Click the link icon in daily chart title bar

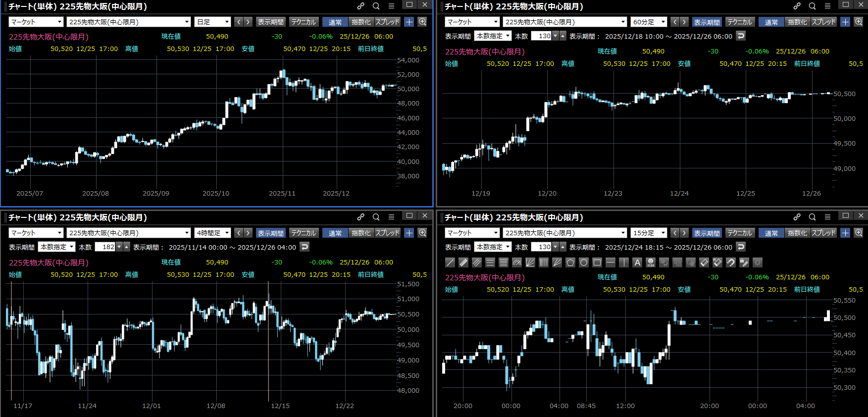[361, 6]
